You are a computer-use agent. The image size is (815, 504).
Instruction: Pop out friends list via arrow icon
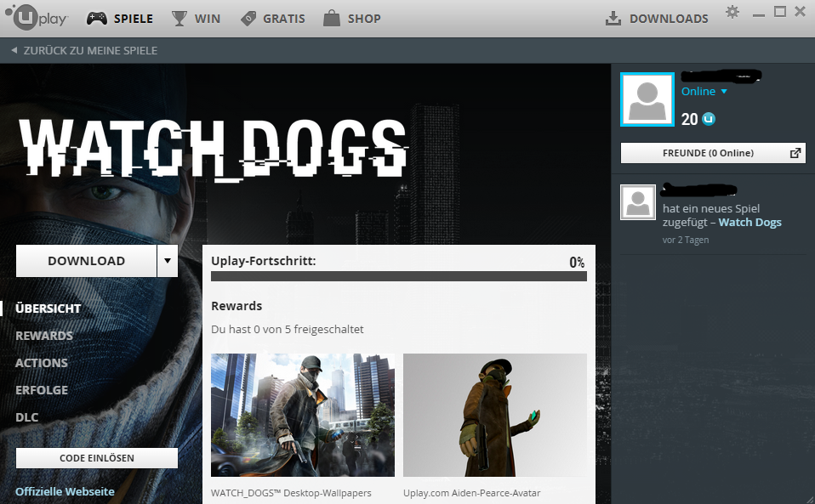795,153
